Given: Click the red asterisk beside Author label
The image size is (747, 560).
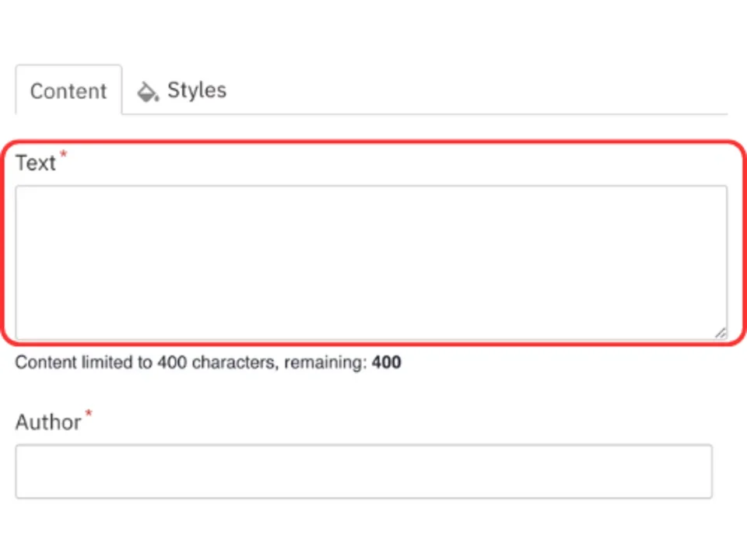Looking at the screenshot, I should pyautogui.click(x=88, y=414).
